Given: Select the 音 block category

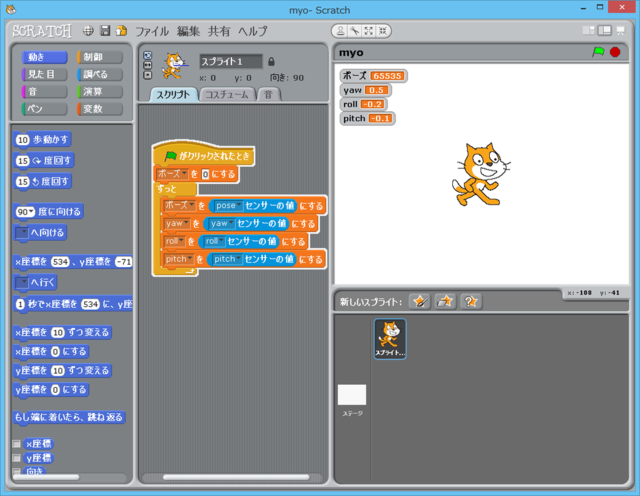Looking at the screenshot, I should pyautogui.click(x=44, y=91).
